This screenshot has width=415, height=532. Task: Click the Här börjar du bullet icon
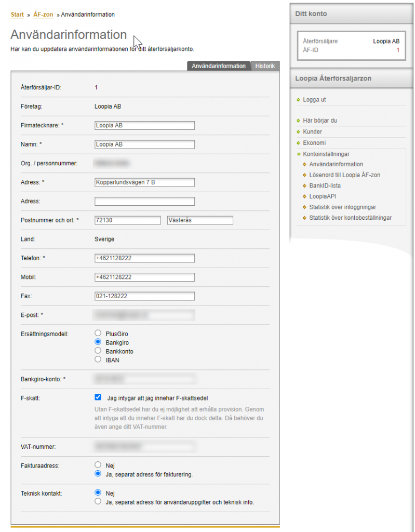[x=298, y=121]
